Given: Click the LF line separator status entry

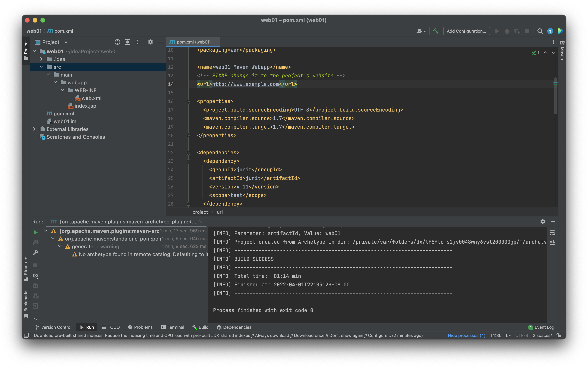Looking at the screenshot, I should tap(508, 335).
